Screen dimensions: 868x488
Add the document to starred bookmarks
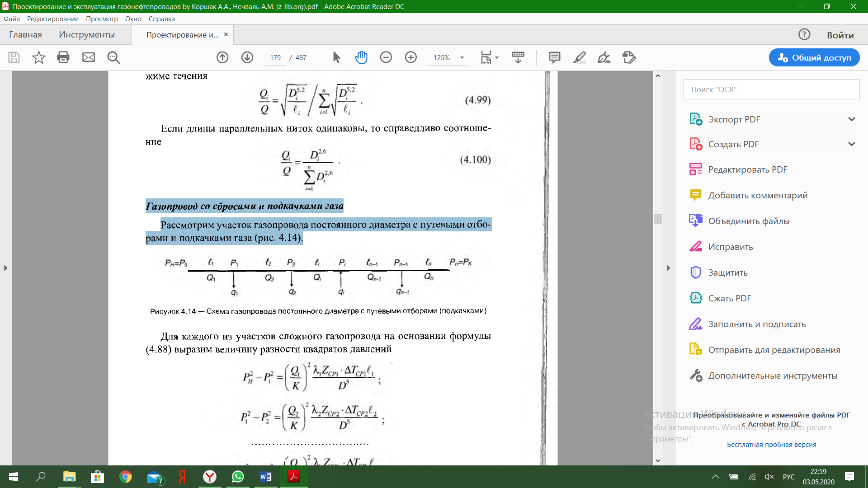(39, 57)
